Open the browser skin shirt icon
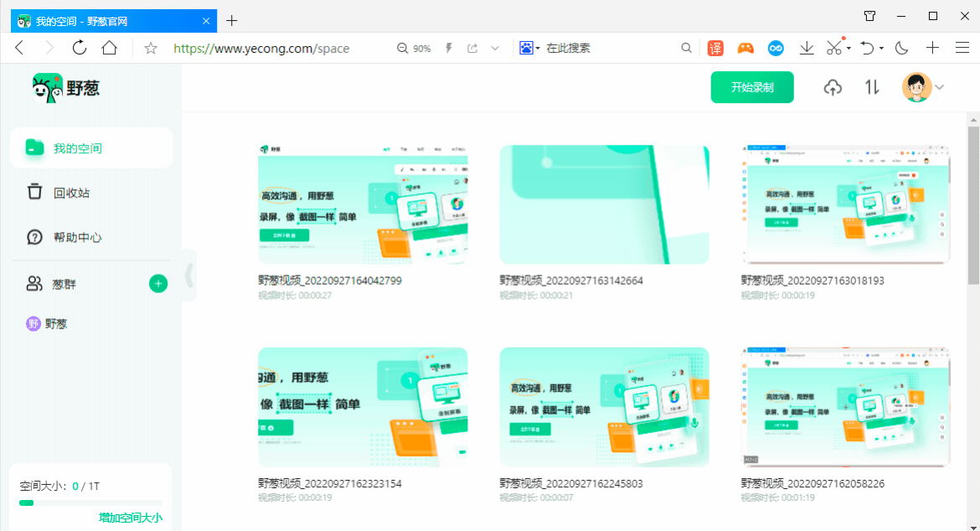The image size is (980, 531). point(869,16)
